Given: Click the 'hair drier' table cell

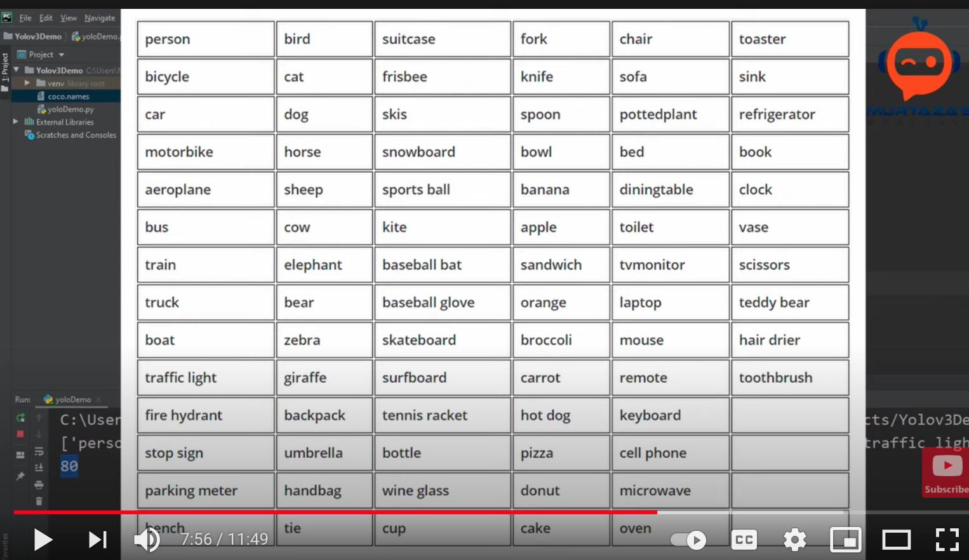Looking at the screenshot, I should coord(790,340).
